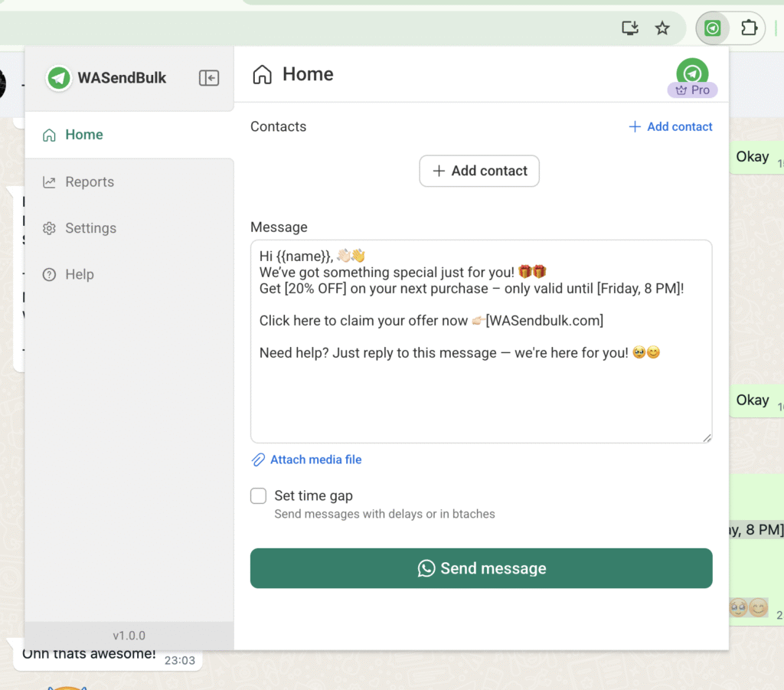The width and height of the screenshot is (784, 690).
Task: Click the Home heading icon
Action: coord(262,74)
